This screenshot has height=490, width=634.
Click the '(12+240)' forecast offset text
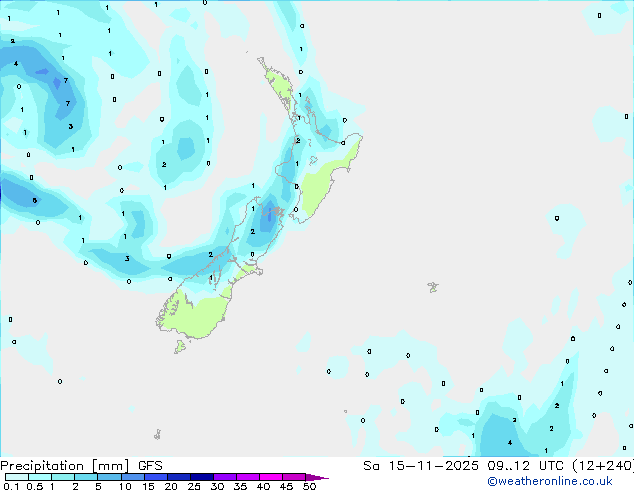603,466
